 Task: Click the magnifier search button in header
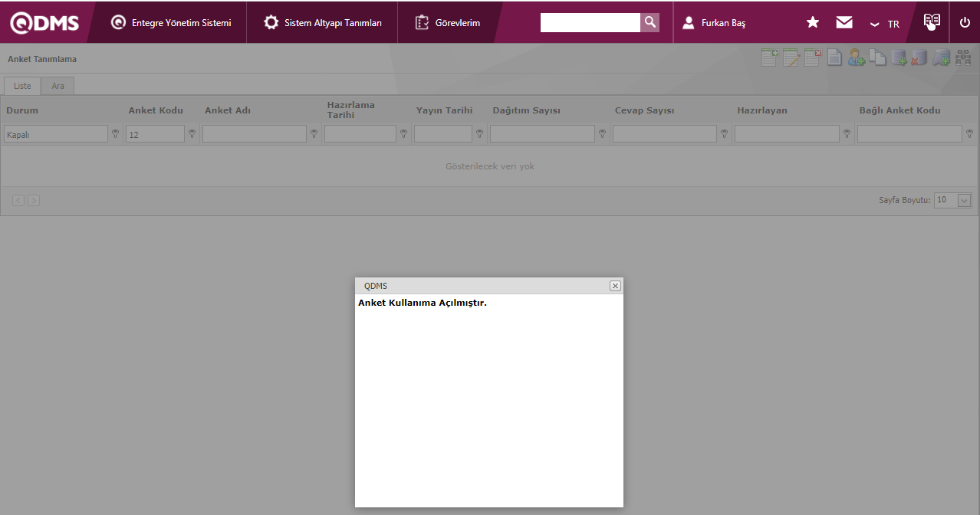649,22
